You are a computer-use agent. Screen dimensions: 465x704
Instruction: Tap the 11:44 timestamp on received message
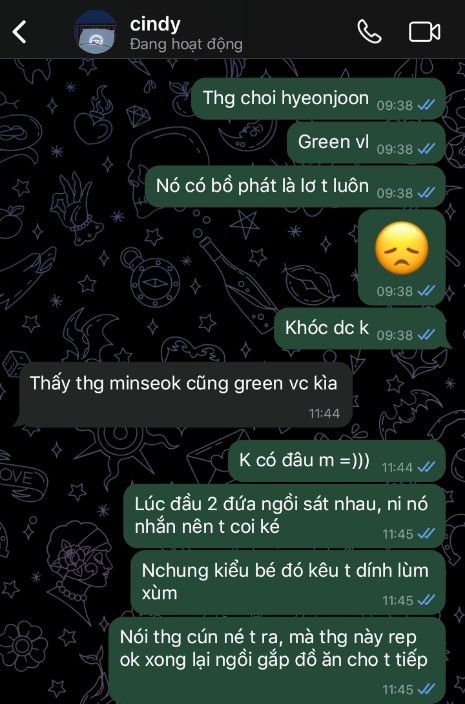click(325, 414)
